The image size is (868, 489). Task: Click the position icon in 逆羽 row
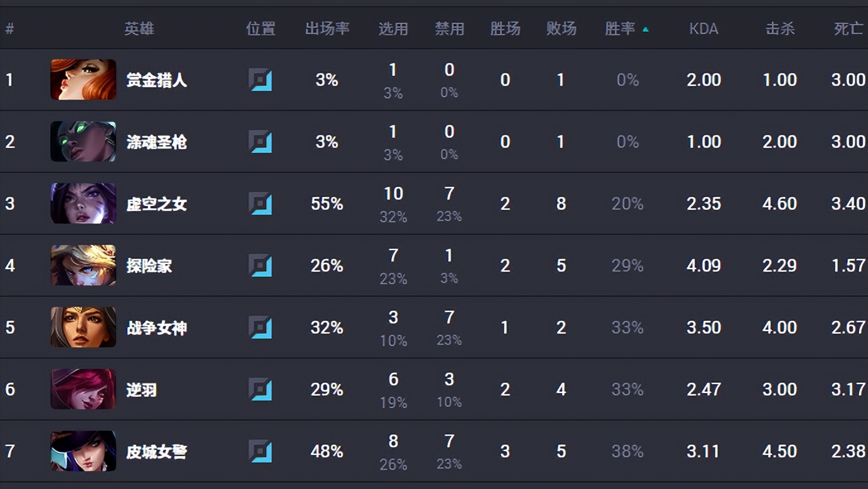tap(260, 390)
